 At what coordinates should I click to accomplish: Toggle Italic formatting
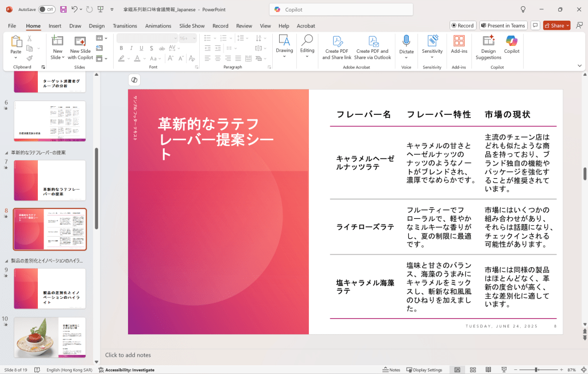(x=131, y=48)
